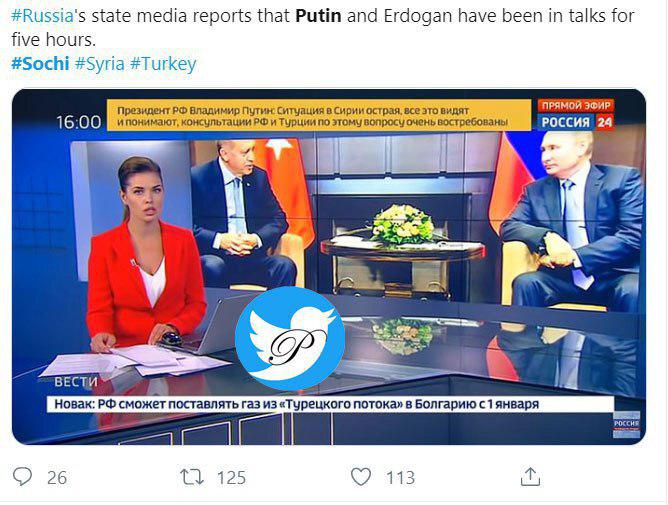Click the Россия 24 channel logo
This screenshot has height=505, width=668.
[576, 122]
